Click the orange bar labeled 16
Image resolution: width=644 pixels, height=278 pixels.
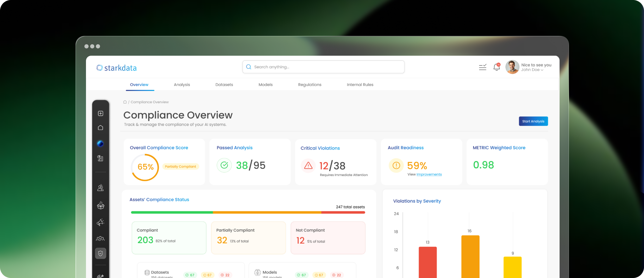470,257
